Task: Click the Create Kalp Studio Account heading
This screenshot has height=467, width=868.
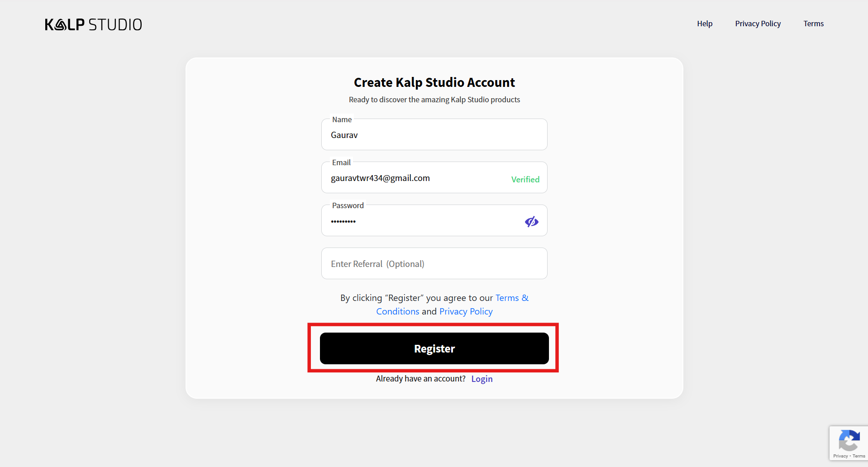Action: pyautogui.click(x=434, y=82)
